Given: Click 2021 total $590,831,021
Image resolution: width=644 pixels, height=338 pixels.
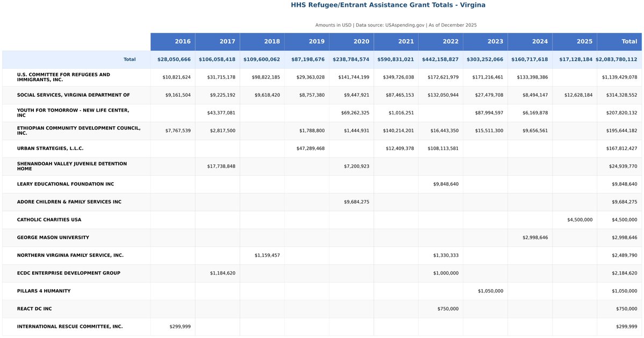Looking at the screenshot, I should tap(396, 60).
